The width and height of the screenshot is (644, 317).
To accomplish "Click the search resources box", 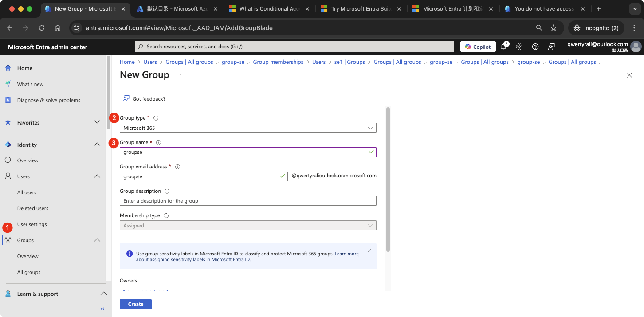I will [x=295, y=47].
